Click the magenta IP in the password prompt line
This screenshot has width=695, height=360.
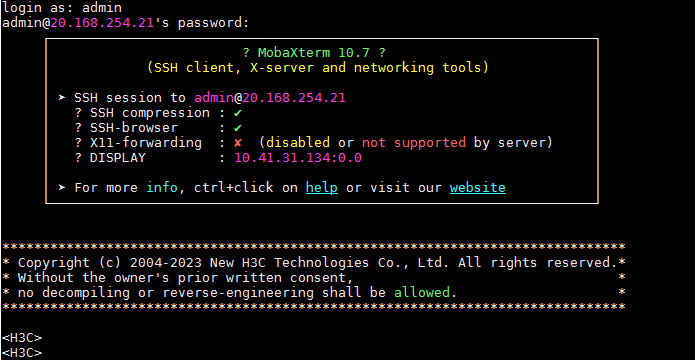tap(102, 23)
